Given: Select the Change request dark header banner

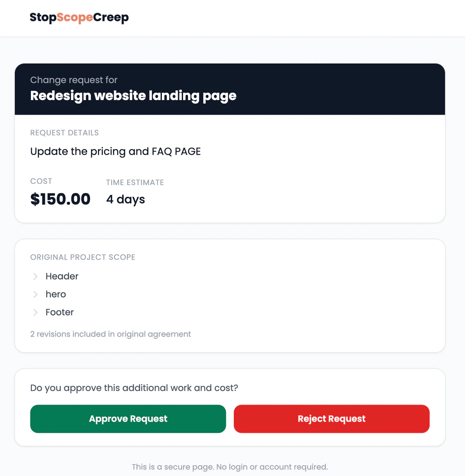Looking at the screenshot, I should (230, 88).
